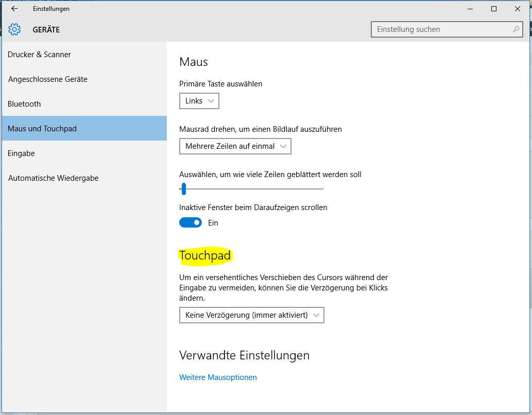This screenshot has width=532, height=415.
Task: Switch to the 'Eingabe' settings page
Action: [21, 153]
